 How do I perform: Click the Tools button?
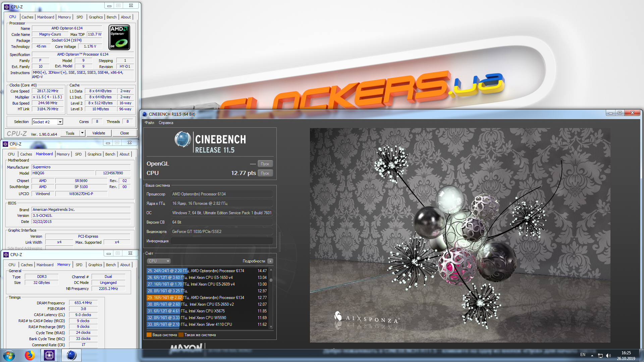pyautogui.click(x=70, y=133)
